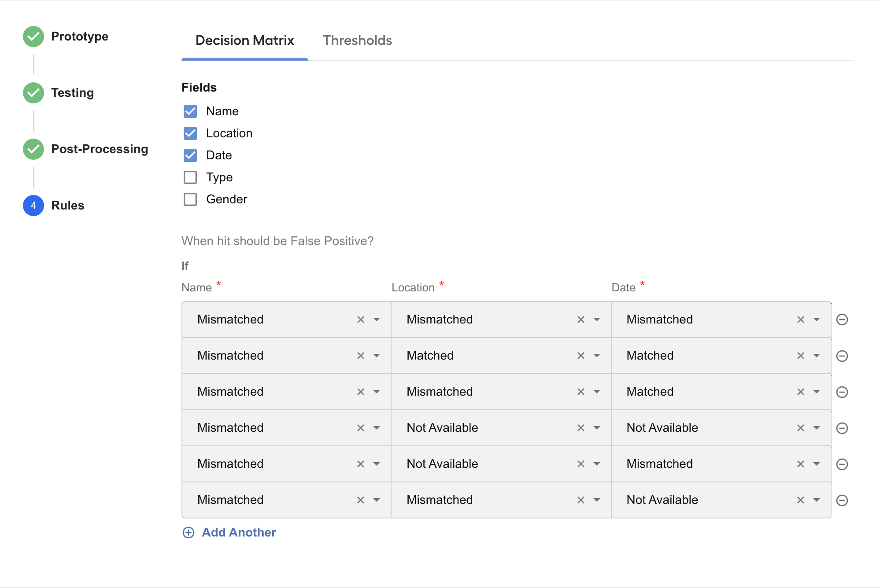Open the Location dropdown in the first row
Image resolution: width=880 pixels, height=588 pixels.
[x=597, y=320]
